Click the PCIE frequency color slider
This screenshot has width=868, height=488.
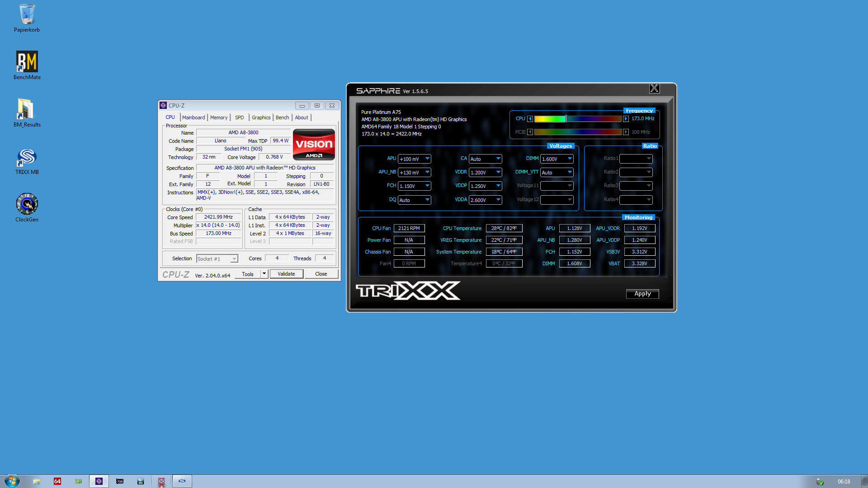point(578,132)
